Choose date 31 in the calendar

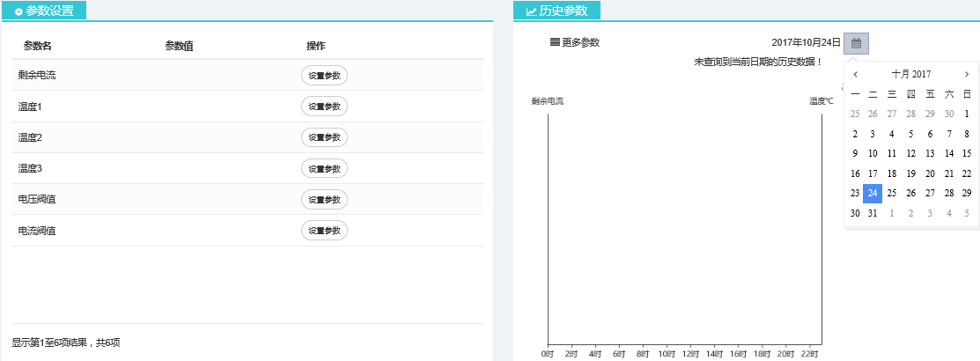pos(873,213)
